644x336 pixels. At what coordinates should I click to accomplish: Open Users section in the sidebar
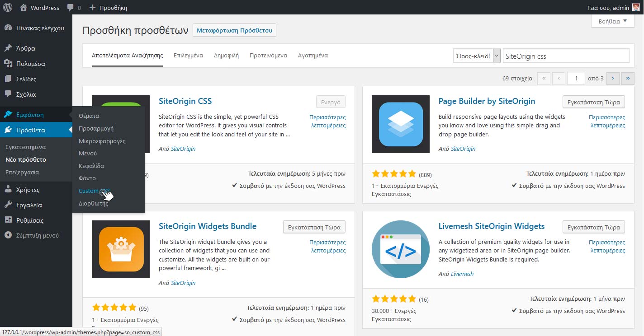tap(28, 190)
